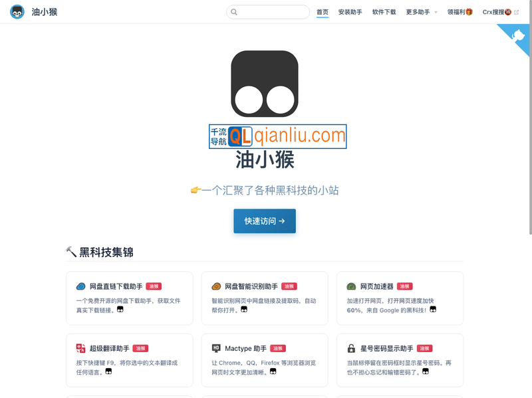Image resolution: width=532 pixels, height=398 pixels.
Task: Click the 网盘智能识别助手 card icon
Action: click(x=216, y=286)
